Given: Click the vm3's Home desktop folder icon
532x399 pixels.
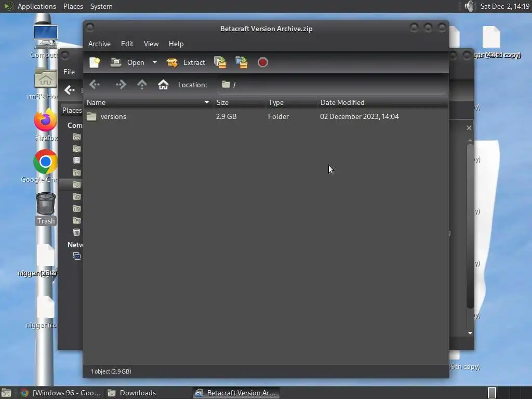Looking at the screenshot, I should click(46, 78).
